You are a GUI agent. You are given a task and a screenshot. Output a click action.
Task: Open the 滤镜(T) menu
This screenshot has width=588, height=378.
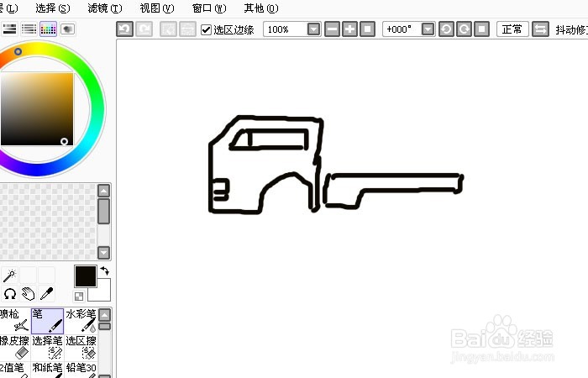click(x=105, y=8)
